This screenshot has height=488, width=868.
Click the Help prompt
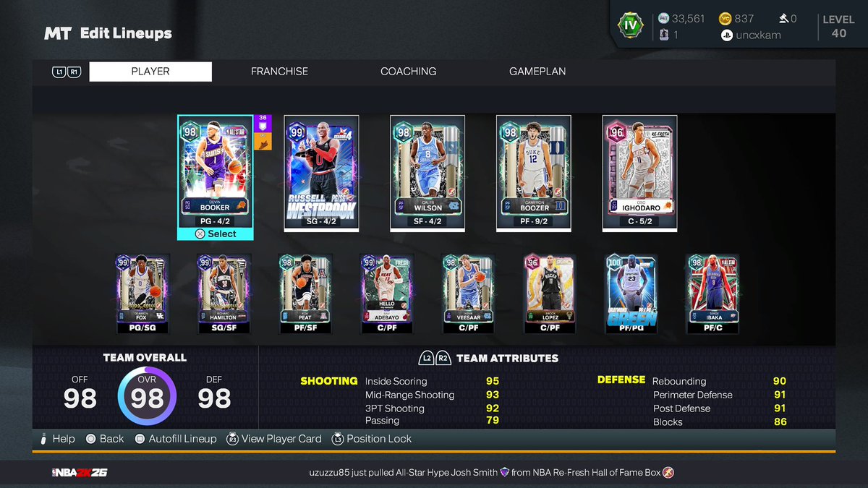coord(58,439)
